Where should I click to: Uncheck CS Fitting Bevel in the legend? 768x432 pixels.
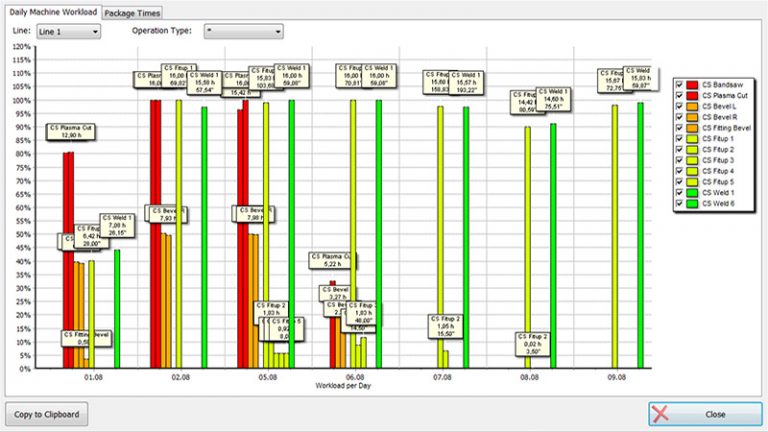point(679,127)
